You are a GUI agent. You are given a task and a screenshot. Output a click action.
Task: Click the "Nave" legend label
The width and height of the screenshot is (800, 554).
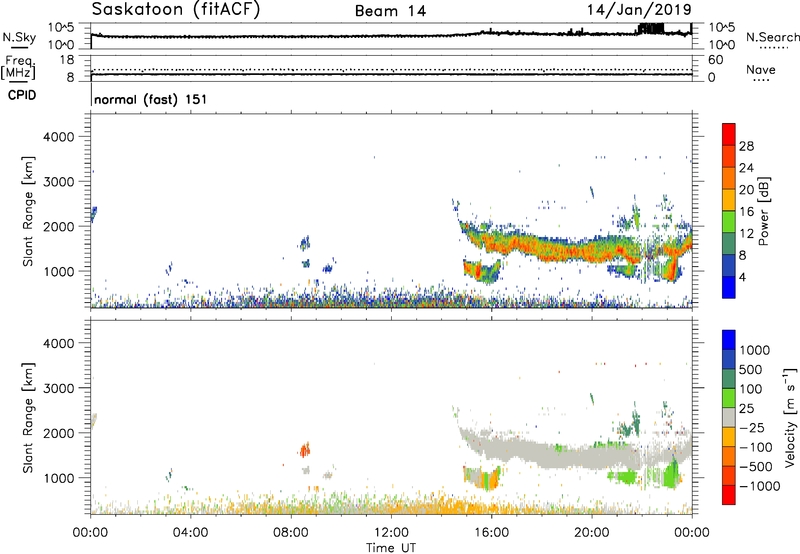[761, 70]
